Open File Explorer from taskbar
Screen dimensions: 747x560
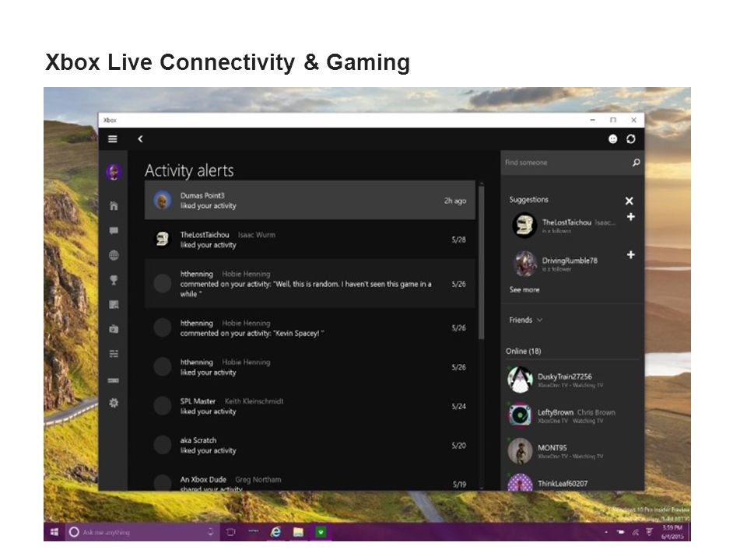298,532
